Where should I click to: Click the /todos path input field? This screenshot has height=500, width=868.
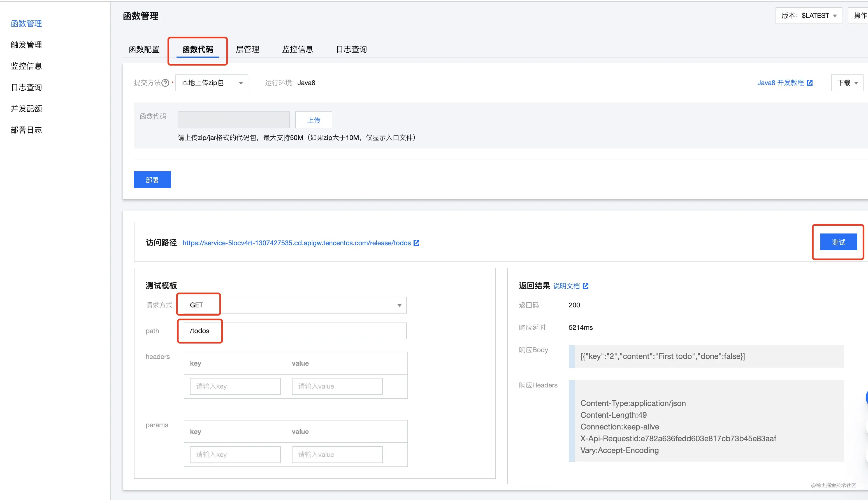coord(295,331)
